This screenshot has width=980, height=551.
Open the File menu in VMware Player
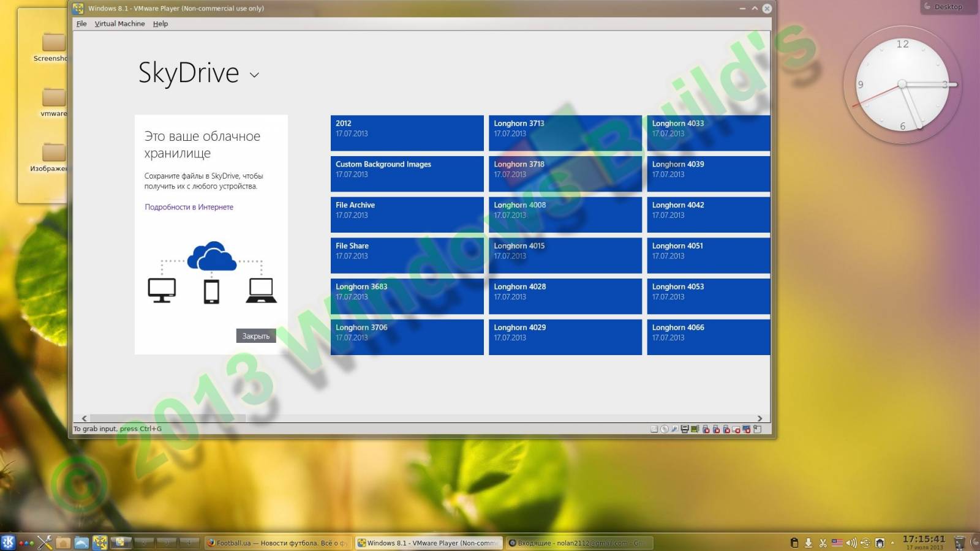[81, 23]
